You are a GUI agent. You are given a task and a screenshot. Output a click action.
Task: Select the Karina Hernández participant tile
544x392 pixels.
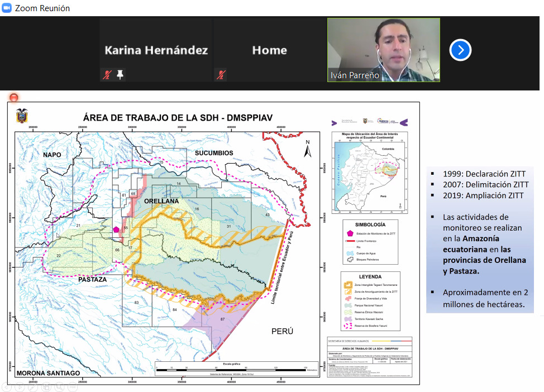click(156, 50)
